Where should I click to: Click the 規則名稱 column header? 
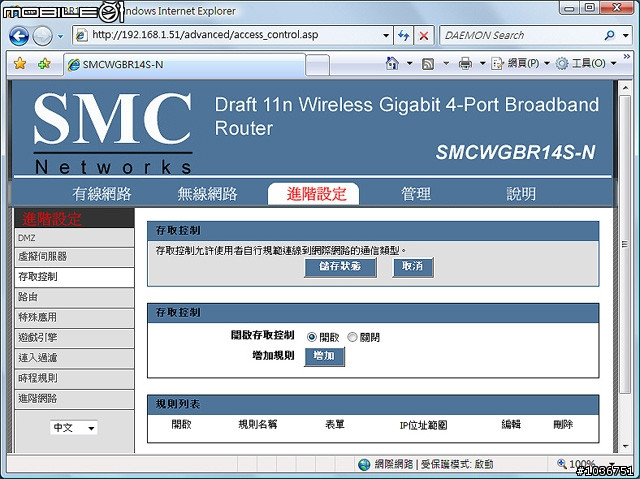tap(258, 425)
